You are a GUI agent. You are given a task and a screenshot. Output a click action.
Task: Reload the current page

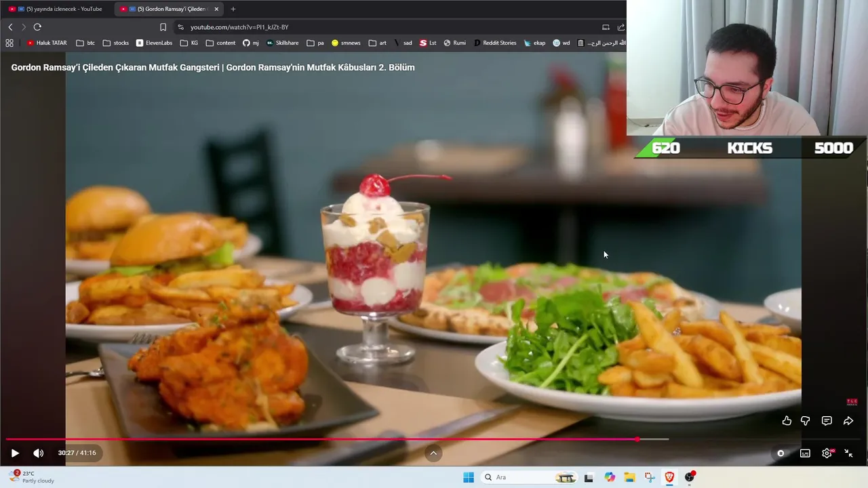tap(37, 27)
